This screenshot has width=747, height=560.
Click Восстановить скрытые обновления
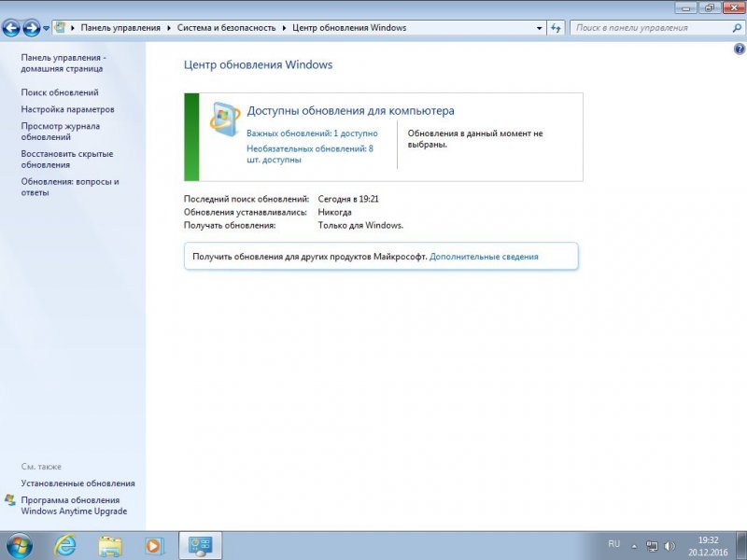67,159
